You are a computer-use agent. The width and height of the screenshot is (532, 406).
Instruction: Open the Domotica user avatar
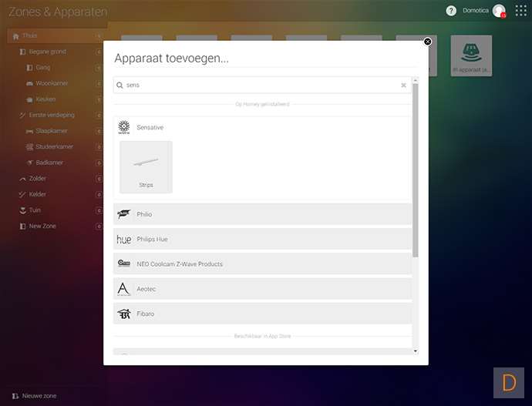(x=499, y=11)
